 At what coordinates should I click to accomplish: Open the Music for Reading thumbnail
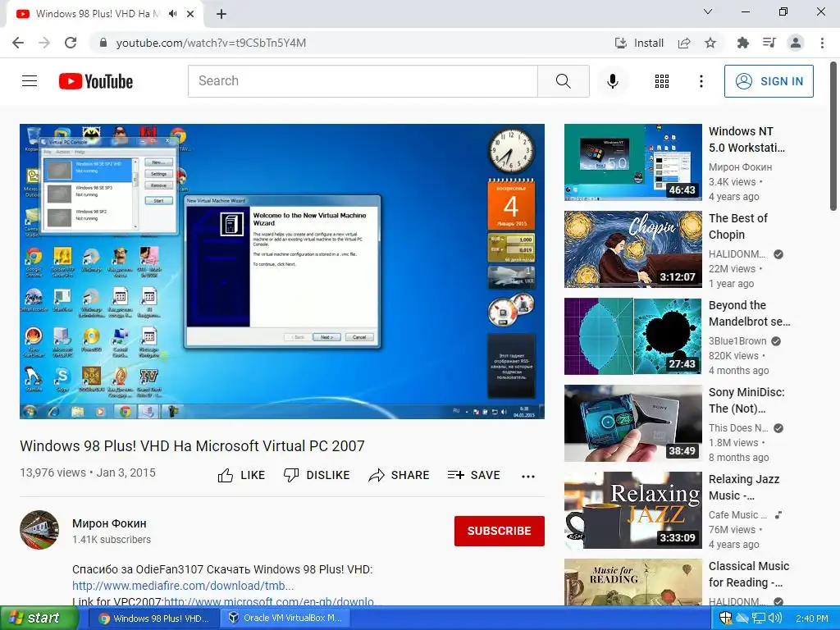[x=632, y=583]
